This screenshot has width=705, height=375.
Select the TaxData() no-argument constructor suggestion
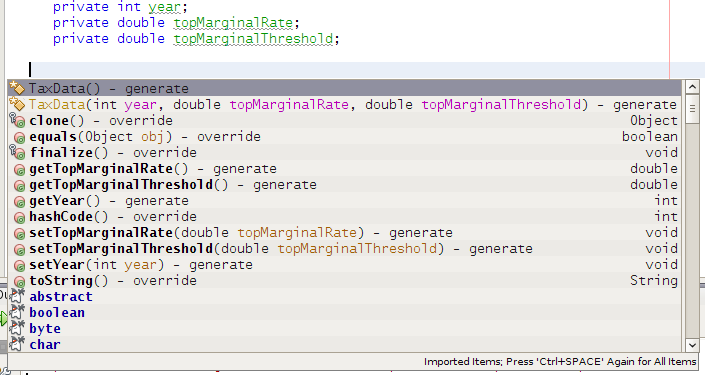point(344,88)
